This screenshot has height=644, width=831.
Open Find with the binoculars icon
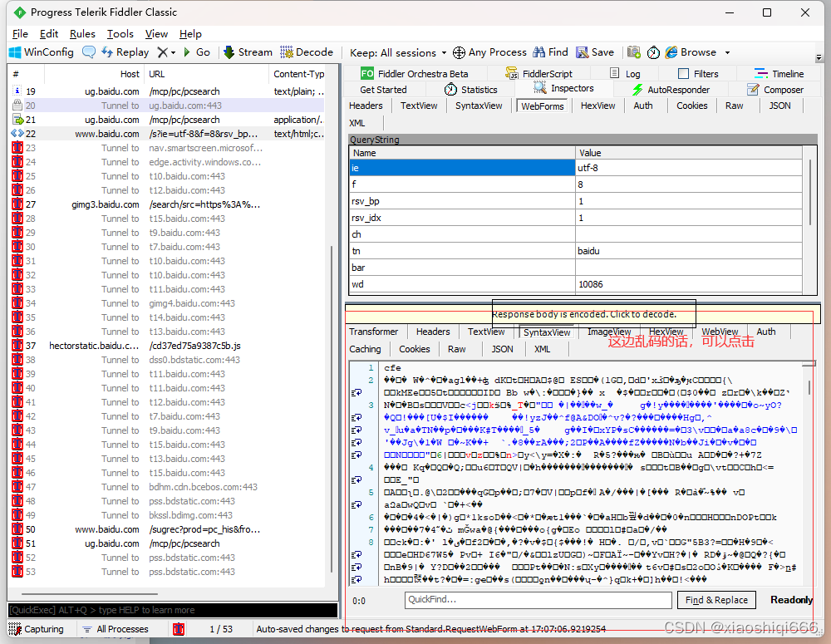click(x=539, y=52)
